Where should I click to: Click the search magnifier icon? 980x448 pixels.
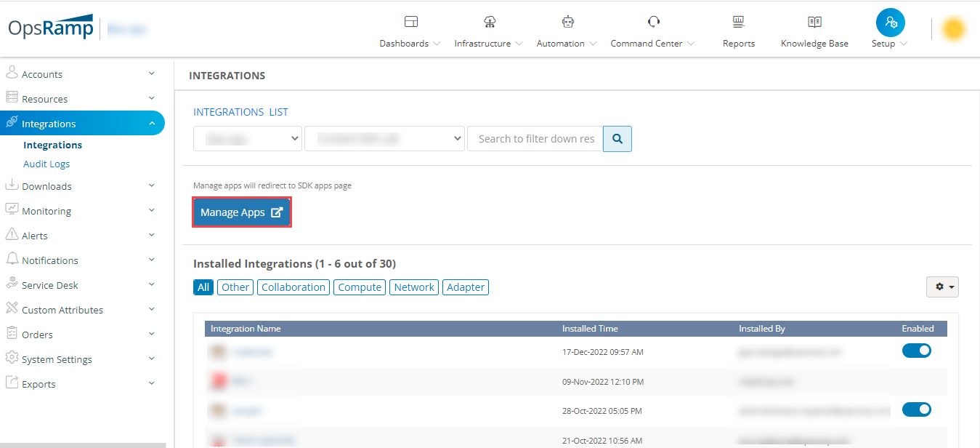(x=617, y=138)
